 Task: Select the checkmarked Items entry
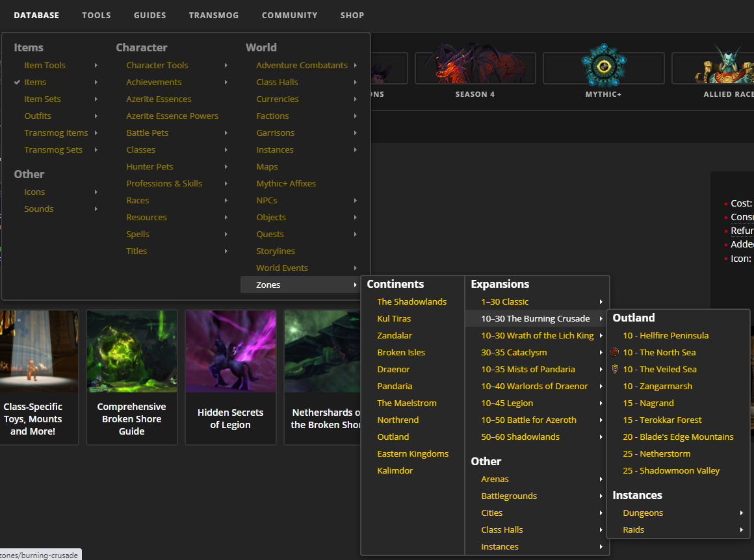click(x=35, y=82)
